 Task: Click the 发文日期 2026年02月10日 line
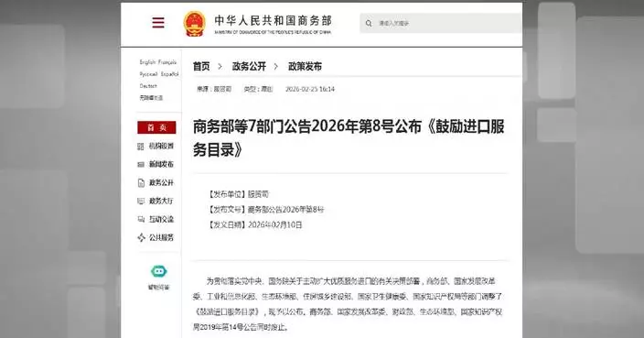coord(255,225)
